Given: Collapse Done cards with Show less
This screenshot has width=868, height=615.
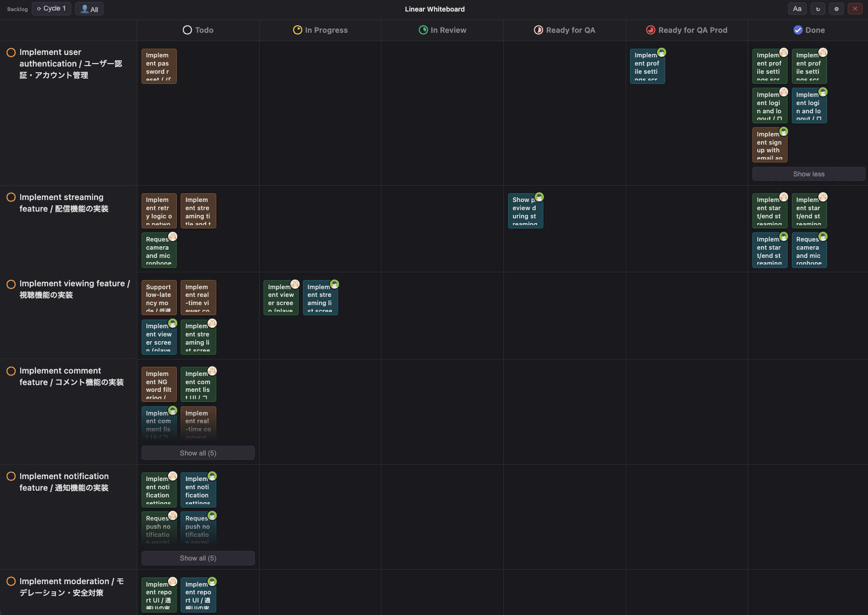Looking at the screenshot, I should tap(808, 174).
